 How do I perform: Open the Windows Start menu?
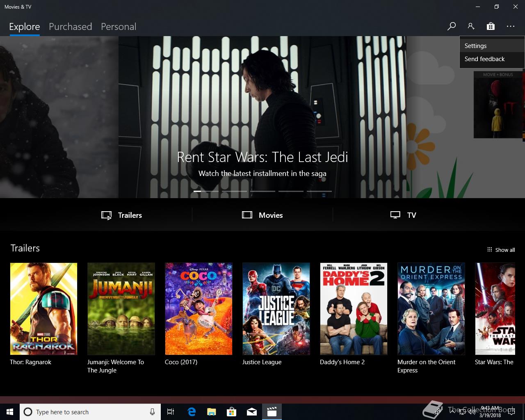click(x=10, y=412)
